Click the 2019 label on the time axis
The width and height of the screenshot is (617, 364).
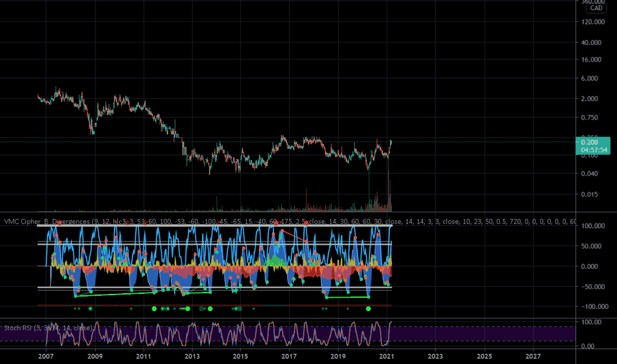[x=338, y=356]
